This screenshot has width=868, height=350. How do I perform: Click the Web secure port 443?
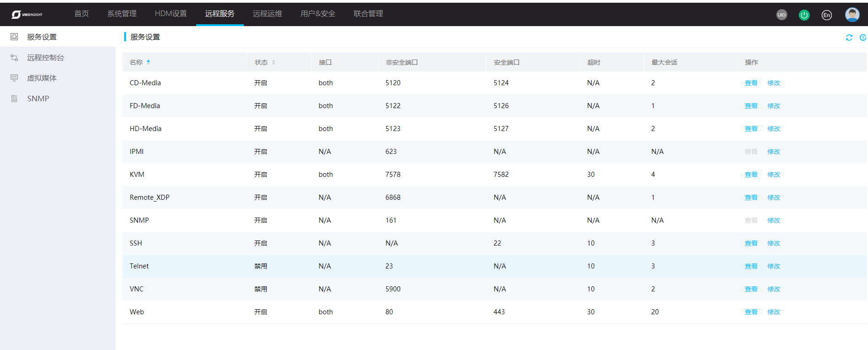(x=499, y=312)
